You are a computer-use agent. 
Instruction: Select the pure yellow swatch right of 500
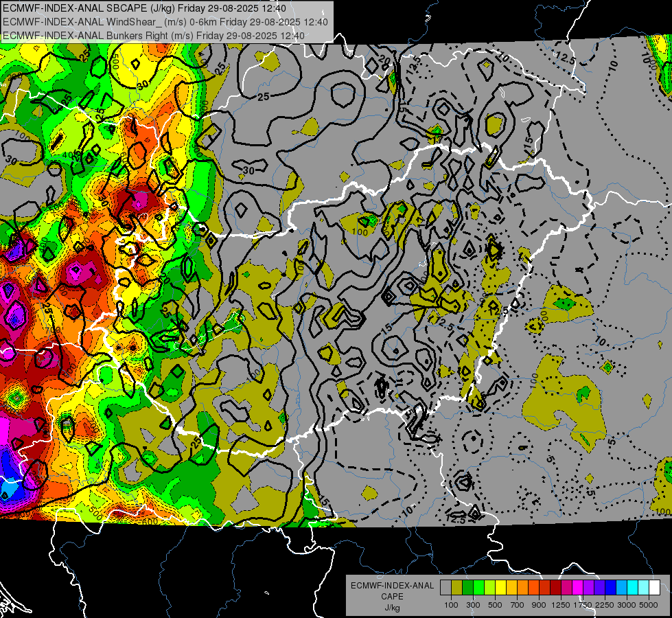pyautogui.click(x=500, y=588)
